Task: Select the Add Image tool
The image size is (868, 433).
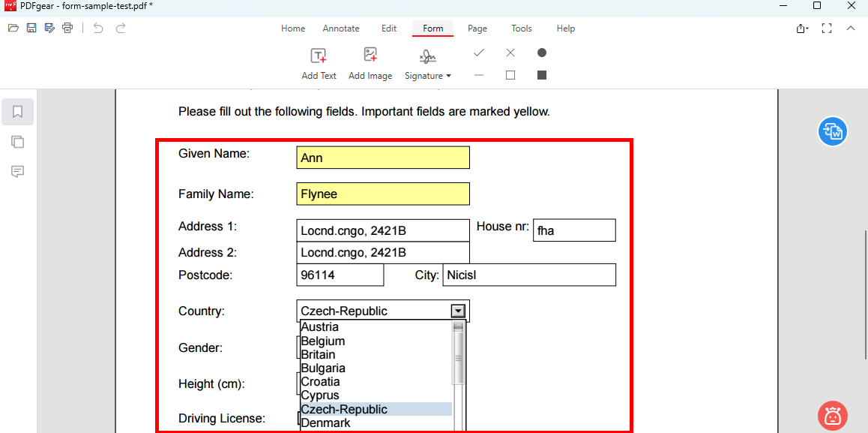Action: (x=370, y=64)
